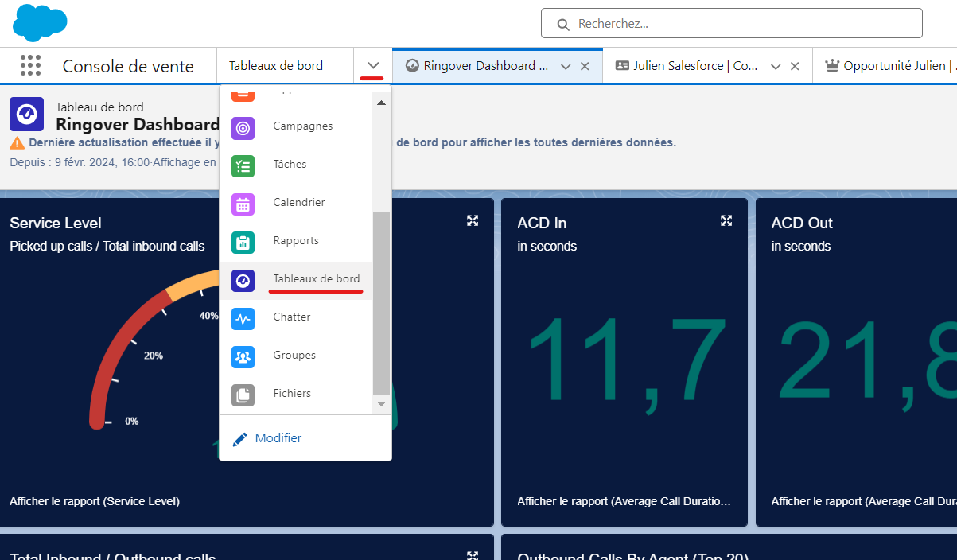Open the report link under ACD Out
This screenshot has width=957, height=560.
864,501
